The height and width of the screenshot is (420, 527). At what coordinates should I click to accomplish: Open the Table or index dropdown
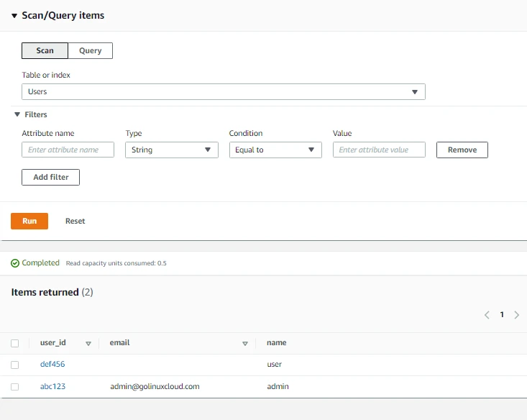pos(223,92)
